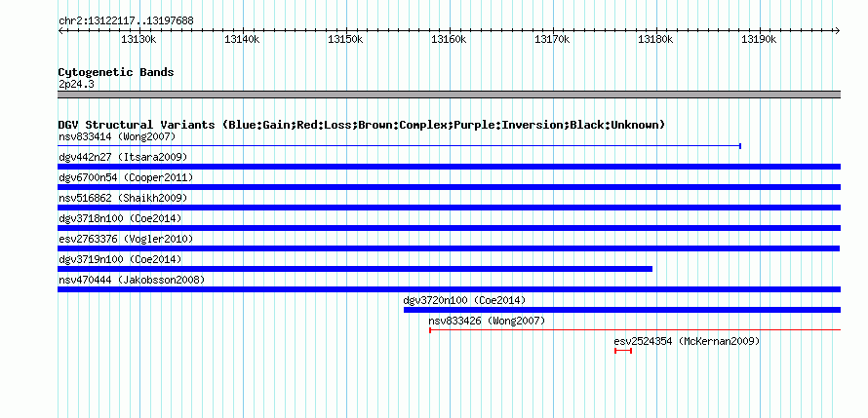Click the DGV Structural Variants track title
The width and height of the screenshot is (868, 418).
362,125
